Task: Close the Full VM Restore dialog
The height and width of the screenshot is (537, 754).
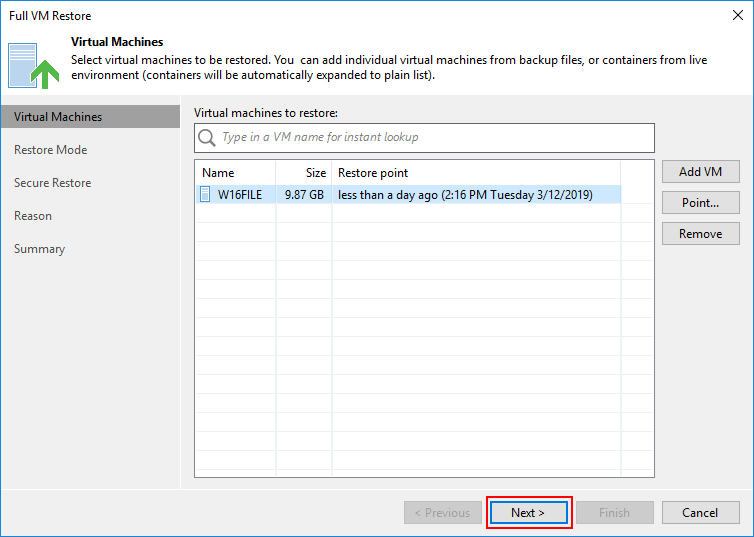Action: pos(738,15)
